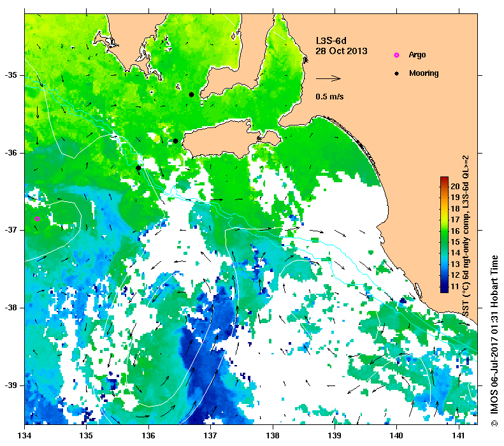
Task: Click colorbar value 17
Action: tap(455, 219)
